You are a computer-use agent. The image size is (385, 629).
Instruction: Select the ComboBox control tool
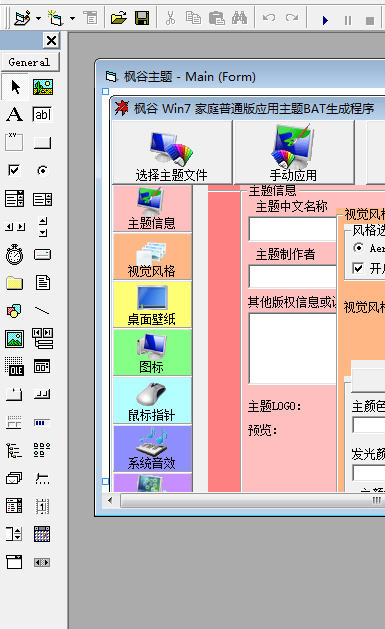pyautogui.click(x=14, y=199)
